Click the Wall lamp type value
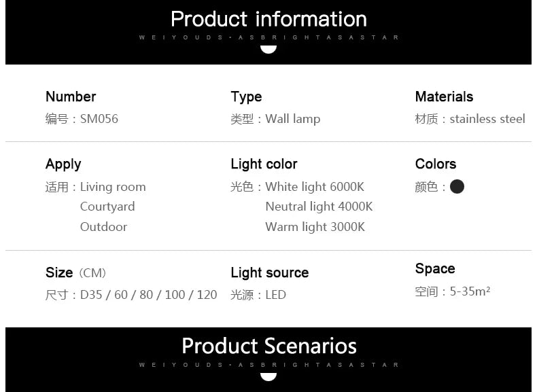 point(292,119)
